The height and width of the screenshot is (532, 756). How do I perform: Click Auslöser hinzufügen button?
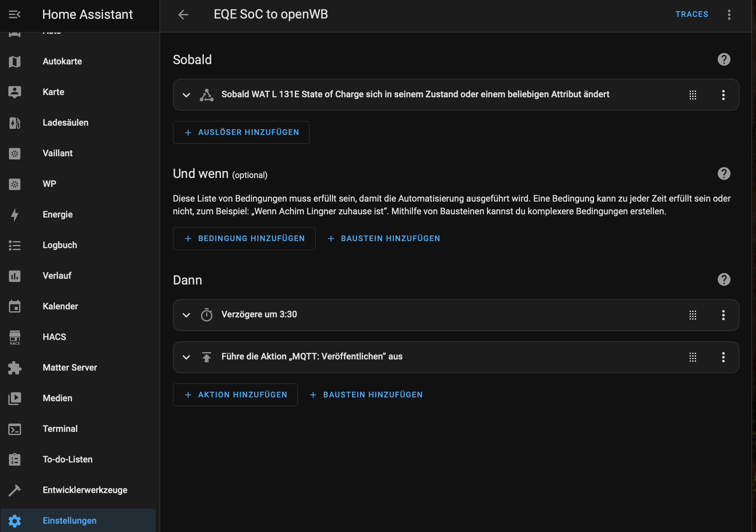point(241,132)
